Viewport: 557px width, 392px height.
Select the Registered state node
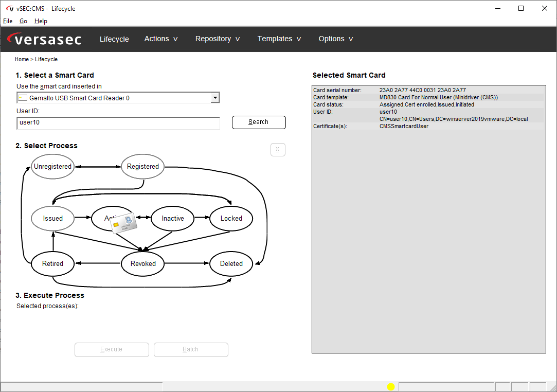click(143, 167)
